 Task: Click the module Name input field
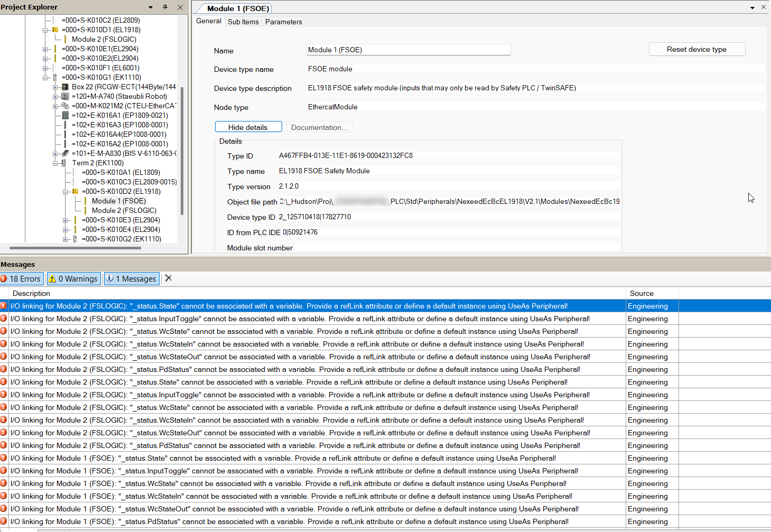(408, 50)
